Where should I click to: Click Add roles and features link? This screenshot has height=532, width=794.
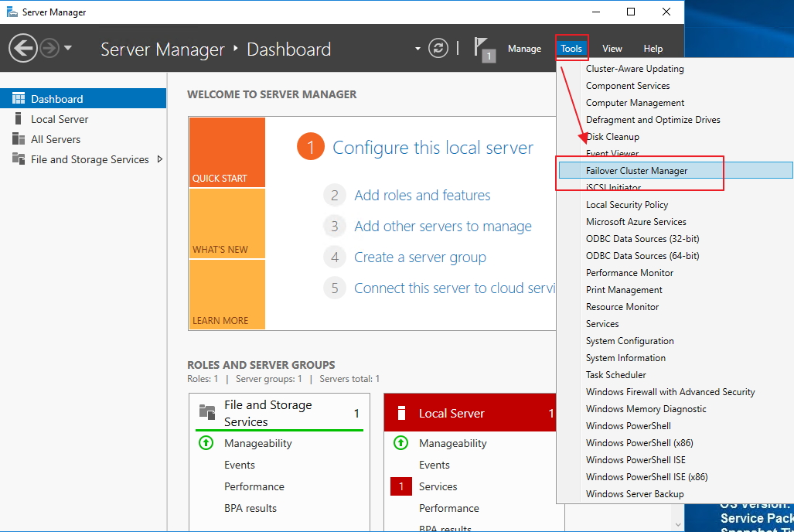click(x=422, y=196)
